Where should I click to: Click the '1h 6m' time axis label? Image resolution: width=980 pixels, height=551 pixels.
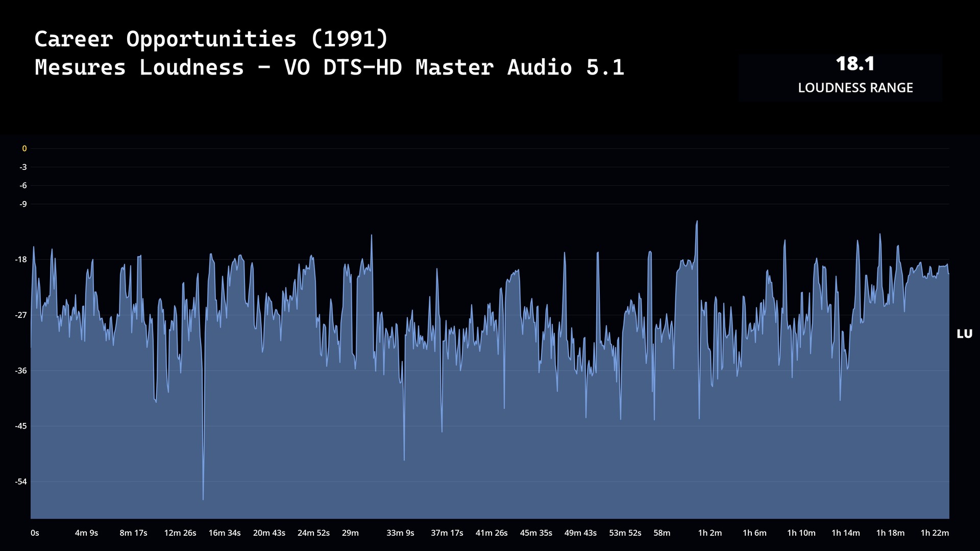click(x=754, y=533)
